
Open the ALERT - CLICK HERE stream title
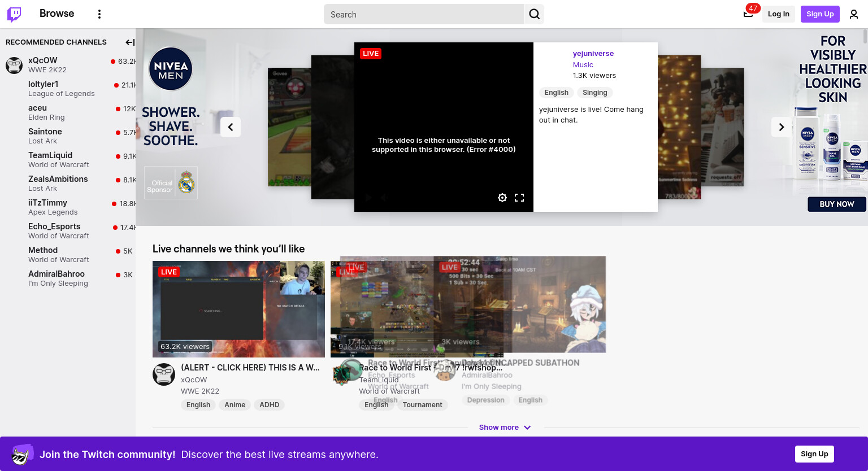pyautogui.click(x=250, y=368)
